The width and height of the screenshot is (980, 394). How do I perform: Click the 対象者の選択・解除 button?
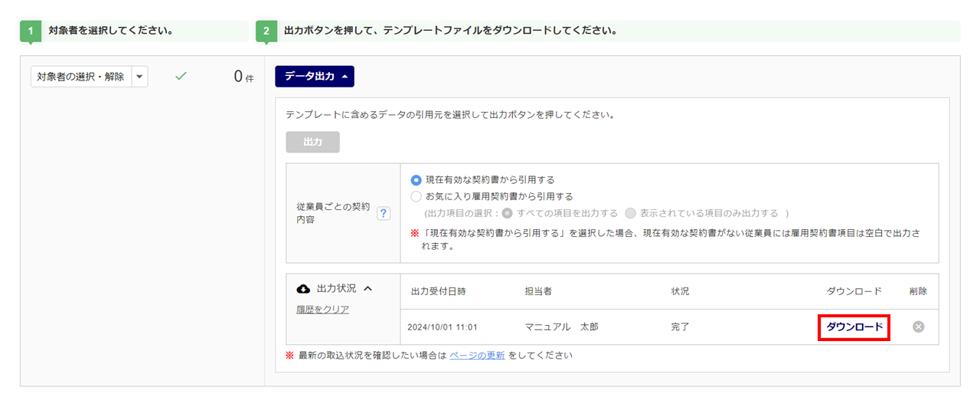pos(81,77)
